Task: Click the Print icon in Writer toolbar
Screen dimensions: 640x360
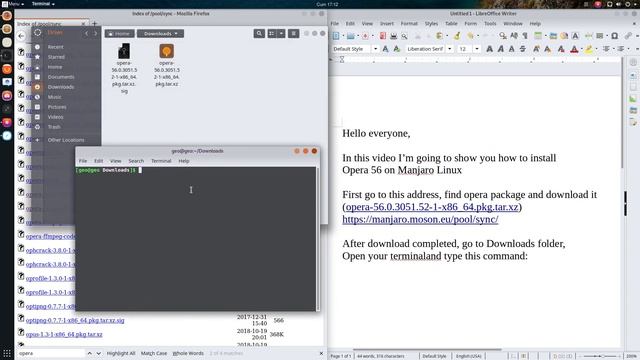Action: coord(393,36)
